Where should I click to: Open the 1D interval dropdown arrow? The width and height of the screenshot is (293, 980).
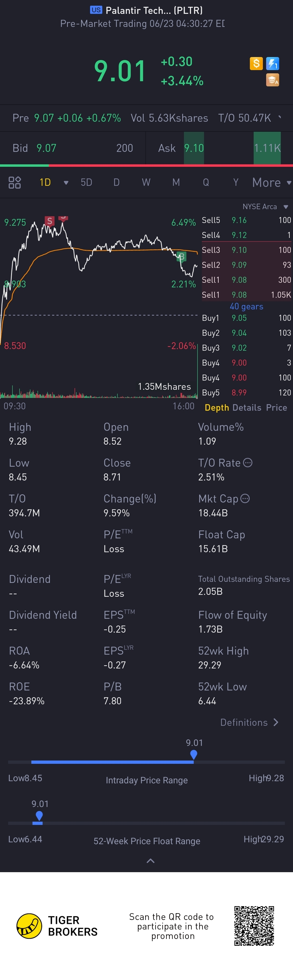click(66, 183)
